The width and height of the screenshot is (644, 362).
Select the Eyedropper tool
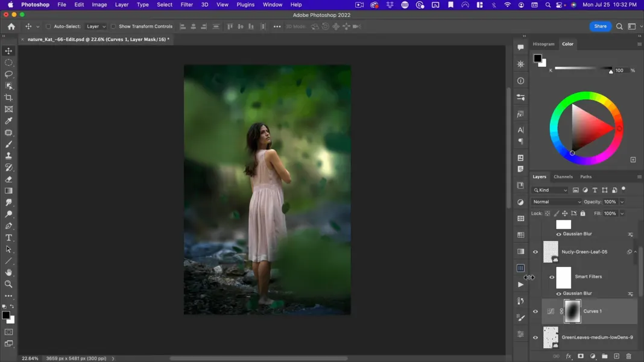tap(8, 121)
